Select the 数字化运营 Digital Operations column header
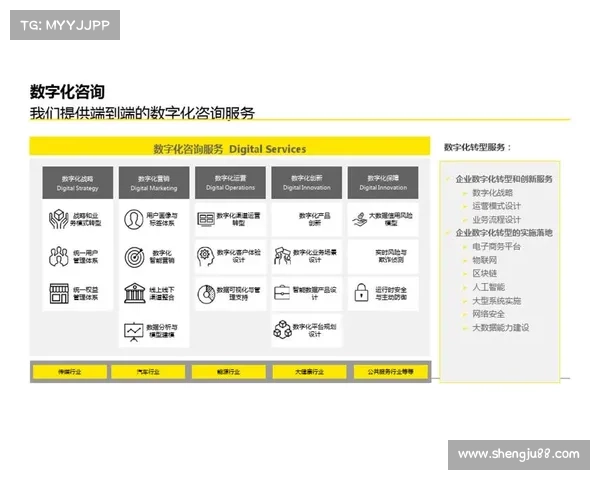This screenshot has height=480, width=600. tap(230, 183)
